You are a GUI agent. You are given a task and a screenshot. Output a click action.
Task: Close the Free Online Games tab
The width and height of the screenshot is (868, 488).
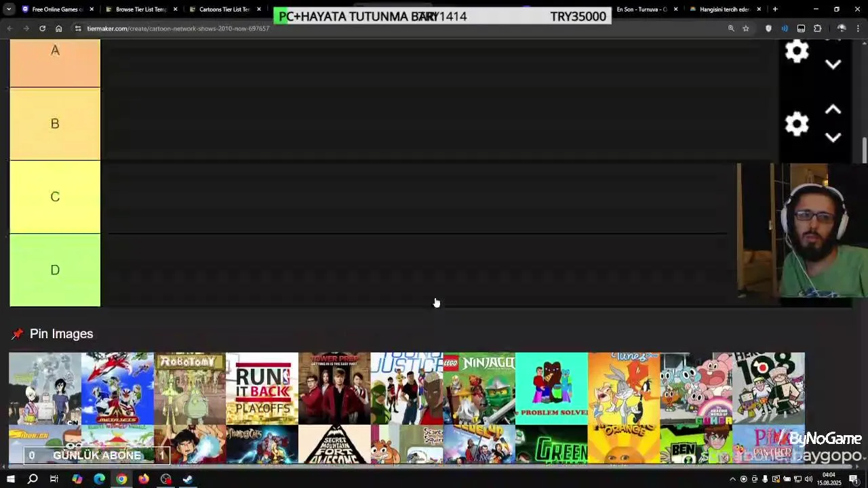92,9
